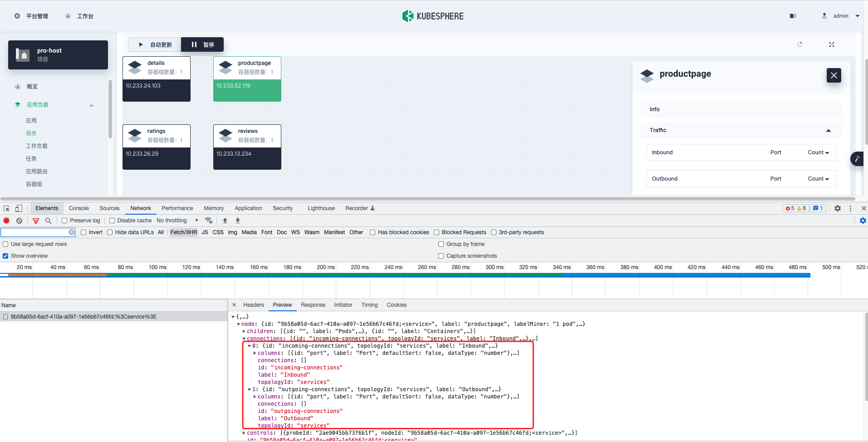Toggle the Invert filter checkbox

83,232
